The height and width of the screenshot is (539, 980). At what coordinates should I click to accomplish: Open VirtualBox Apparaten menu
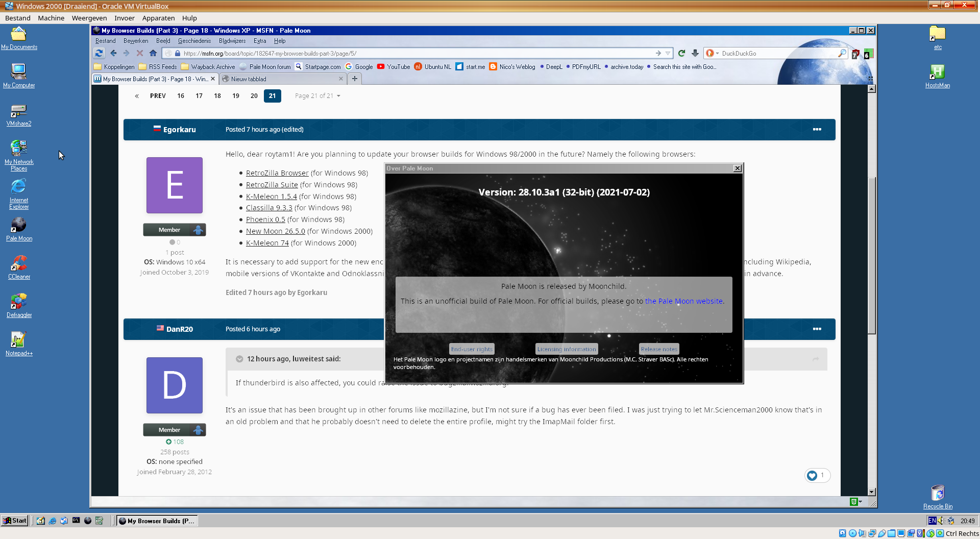pos(159,18)
